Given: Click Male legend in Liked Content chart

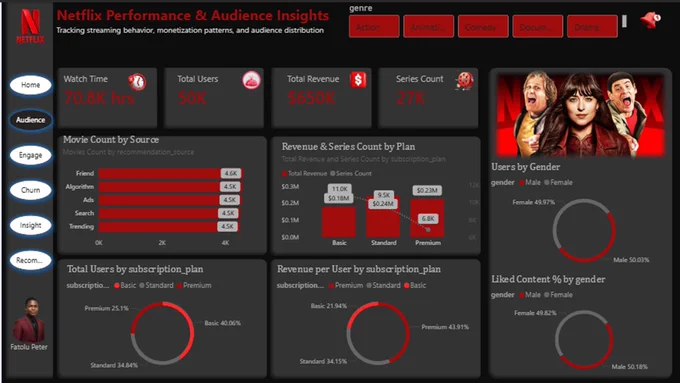Looking at the screenshot, I should coord(530,295).
